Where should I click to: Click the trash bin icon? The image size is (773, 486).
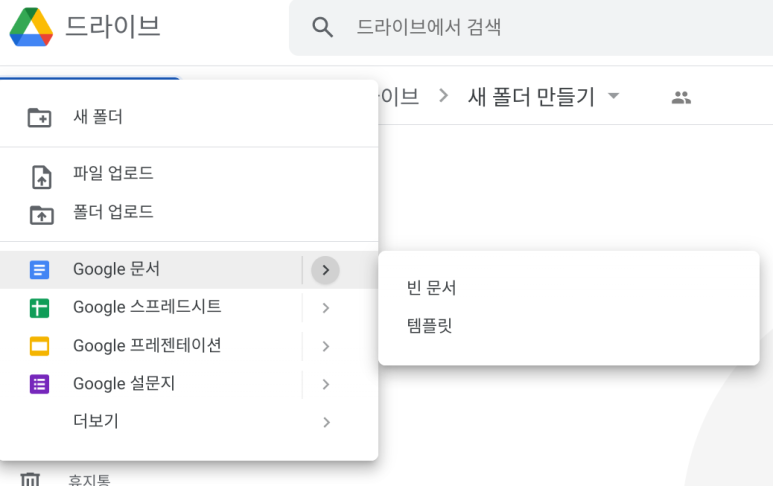tap(30, 479)
